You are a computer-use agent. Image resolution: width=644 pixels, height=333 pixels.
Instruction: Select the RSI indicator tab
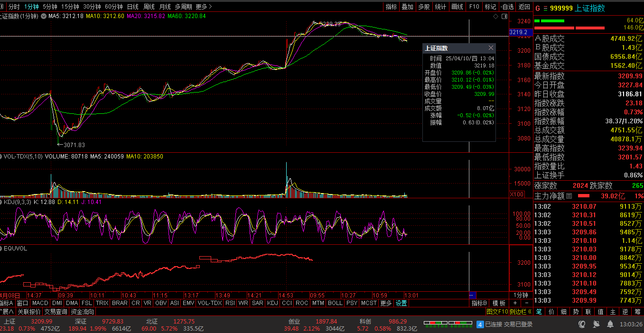[230, 303]
